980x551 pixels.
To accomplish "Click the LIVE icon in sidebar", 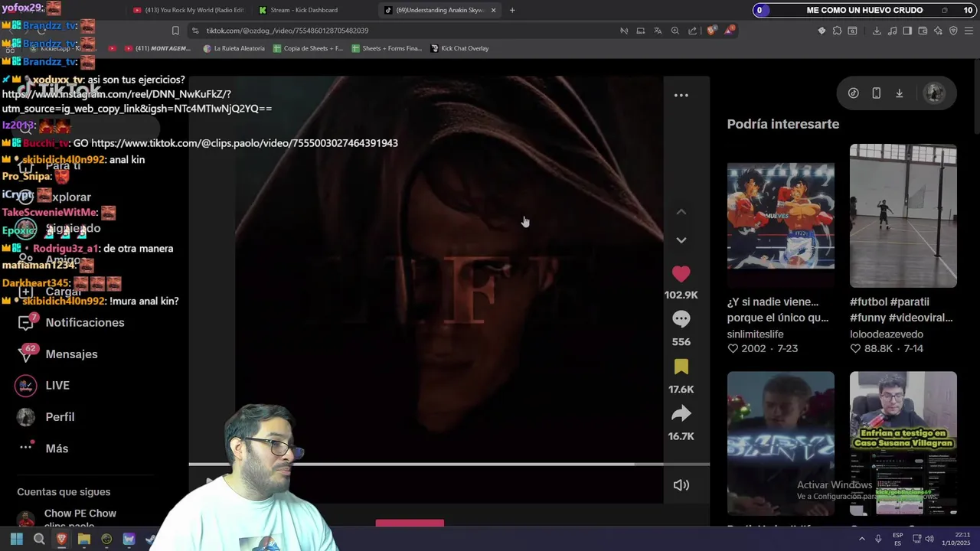I will point(26,386).
